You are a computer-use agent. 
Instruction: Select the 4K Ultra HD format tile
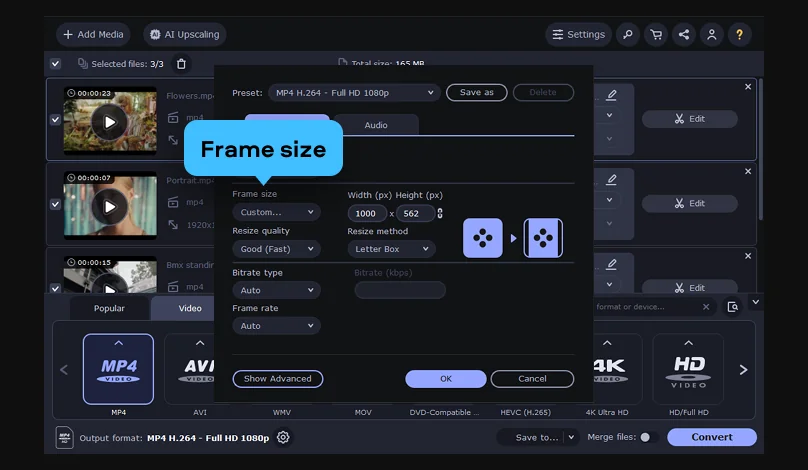[x=617, y=369]
